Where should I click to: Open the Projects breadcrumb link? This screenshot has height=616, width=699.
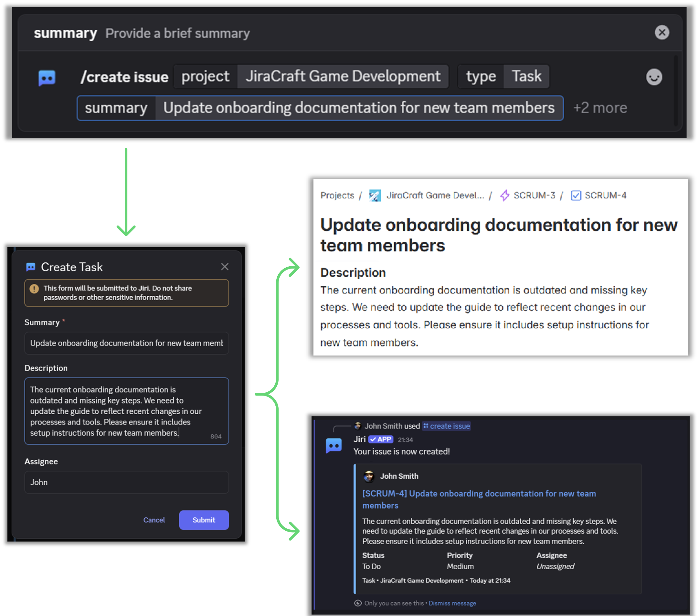tap(337, 195)
